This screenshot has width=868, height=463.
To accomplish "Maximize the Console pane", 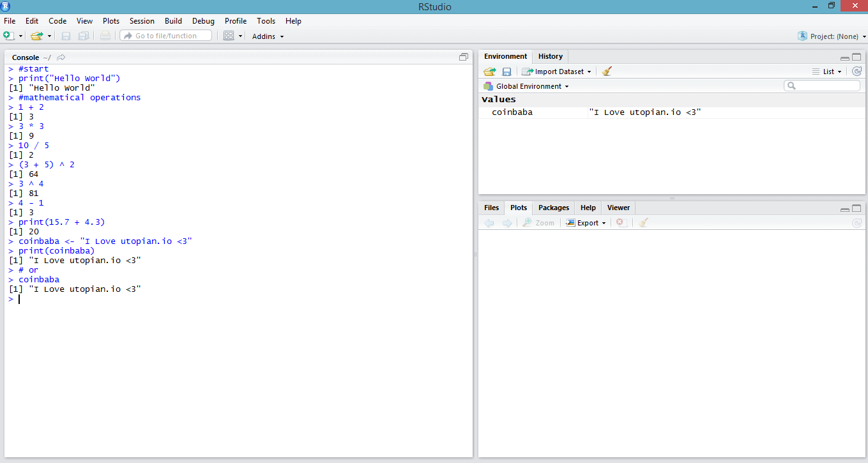I will pos(464,57).
